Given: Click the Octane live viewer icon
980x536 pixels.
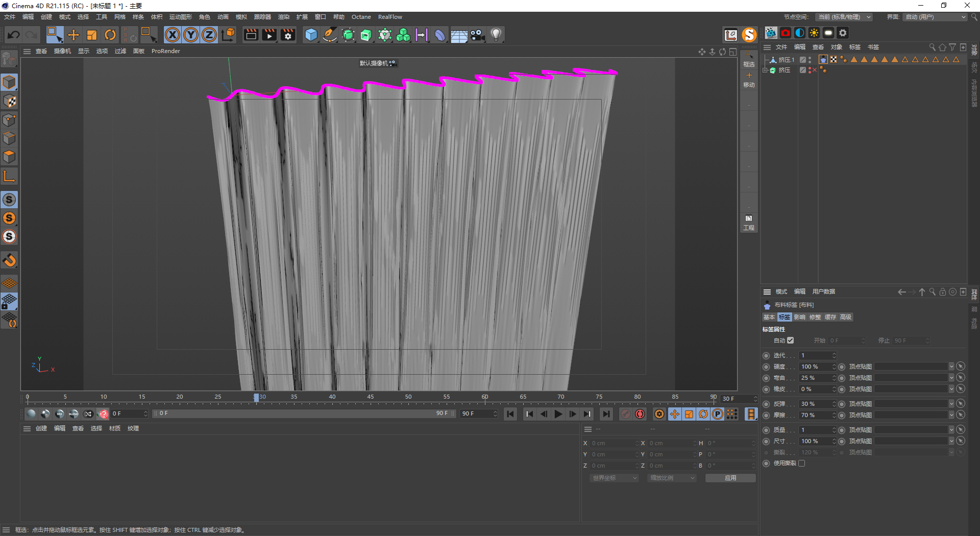Looking at the screenshot, I should coord(771,33).
